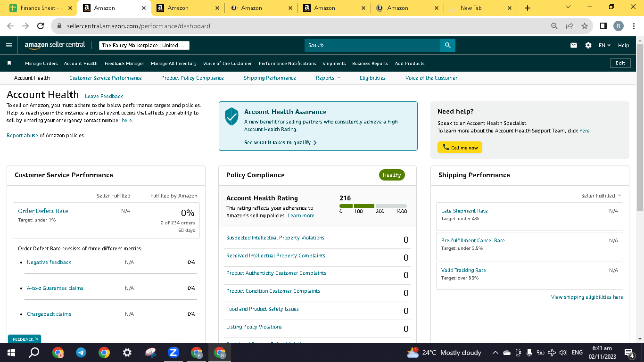Viewport: 644px width, 362px height.
Task: Show hidden system tray icons
Action: click(495, 353)
